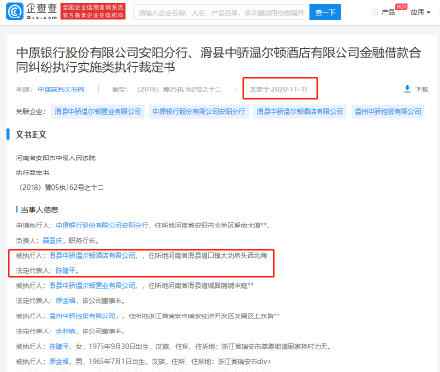Open legal representative name inside red box

click(x=66, y=270)
